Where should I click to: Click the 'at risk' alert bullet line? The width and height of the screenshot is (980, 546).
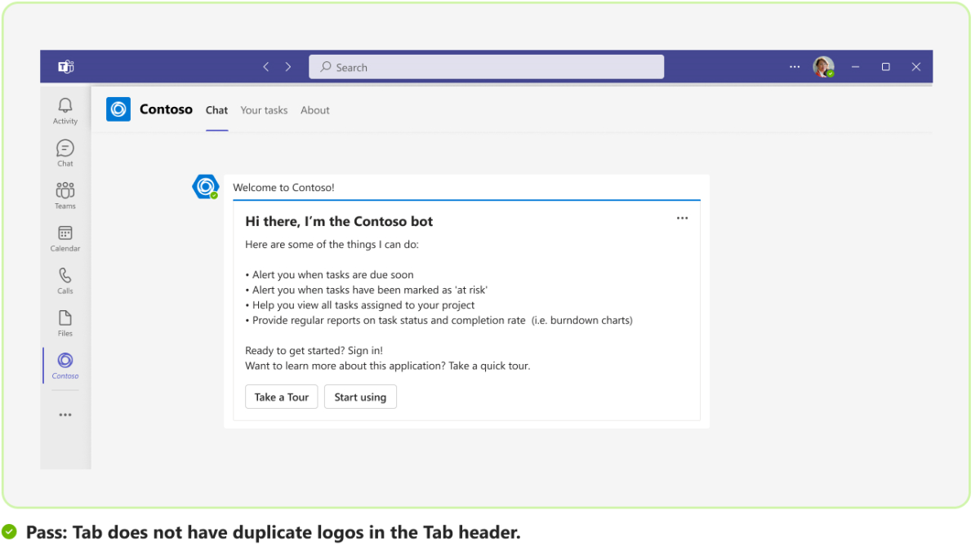point(366,290)
